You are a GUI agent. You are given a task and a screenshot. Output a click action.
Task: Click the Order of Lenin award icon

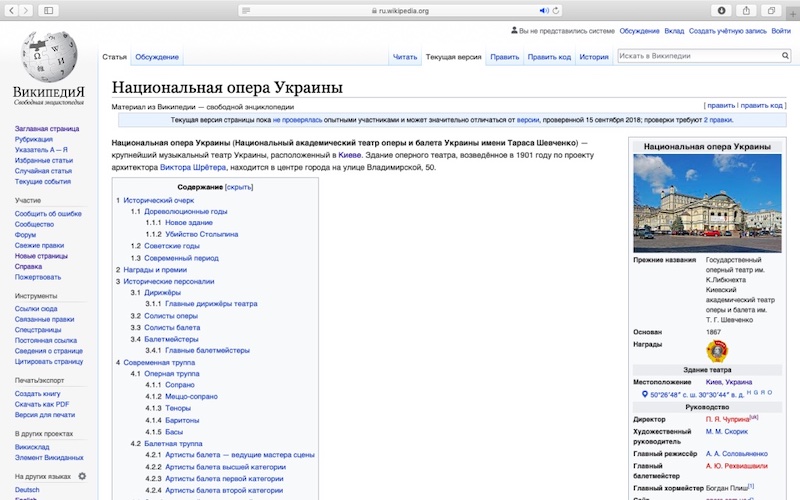point(717,351)
